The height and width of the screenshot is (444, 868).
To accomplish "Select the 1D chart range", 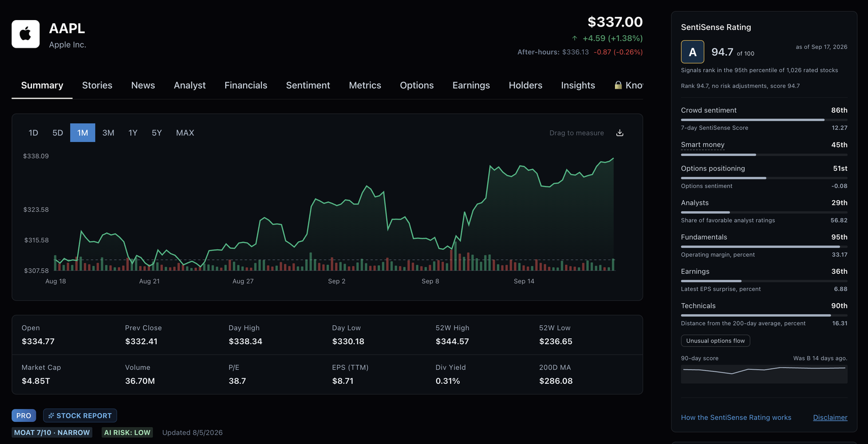I will coord(33,133).
